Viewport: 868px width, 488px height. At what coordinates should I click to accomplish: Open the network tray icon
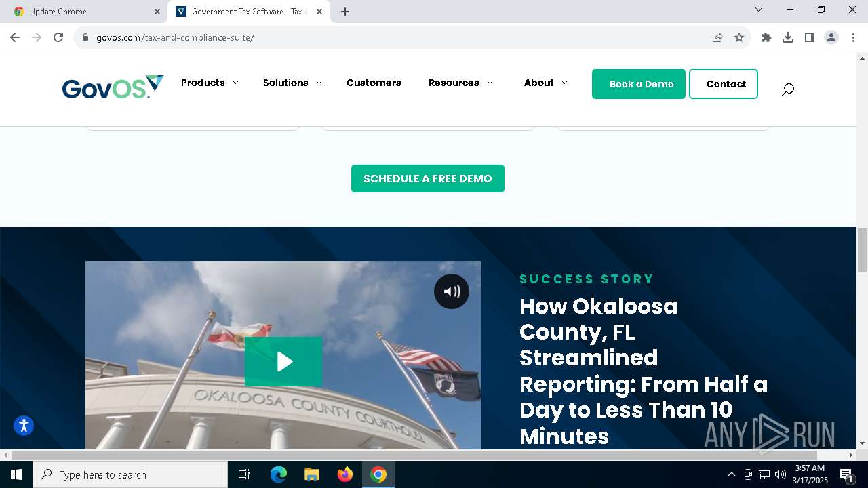pyautogui.click(x=764, y=474)
